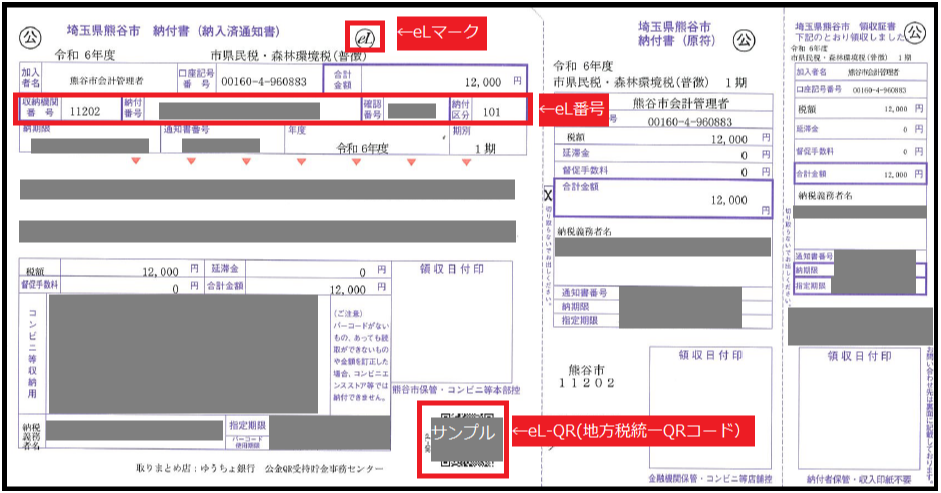Select the title 埼玉県熊谷市 納付書（納入済通知書）
This screenshot has height=493, width=941.
pos(173,31)
